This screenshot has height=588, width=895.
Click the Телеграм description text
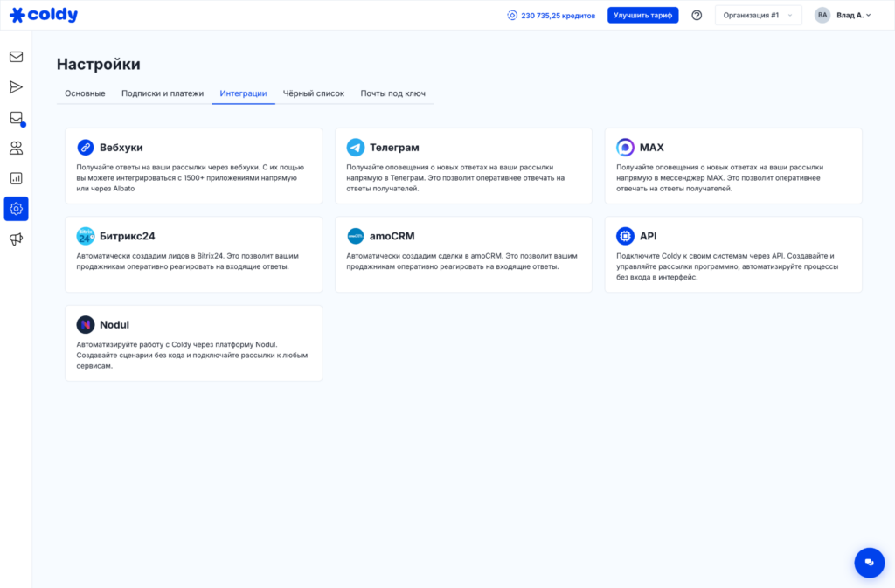(x=455, y=178)
